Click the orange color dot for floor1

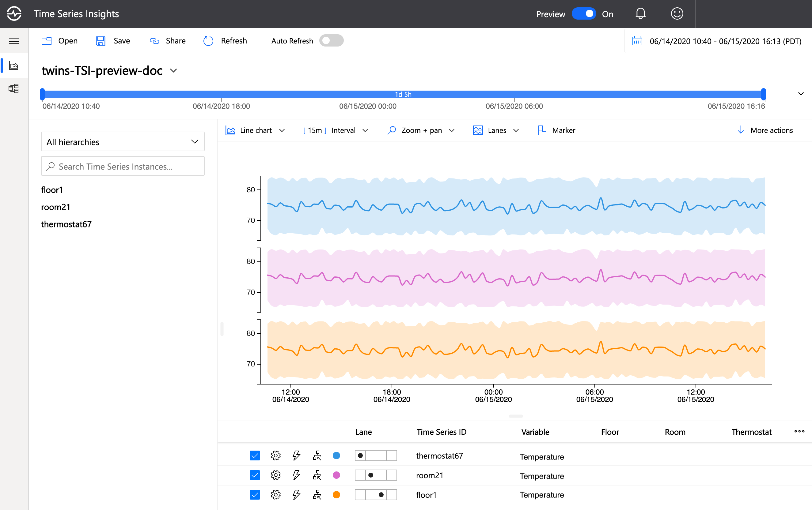[x=336, y=495]
